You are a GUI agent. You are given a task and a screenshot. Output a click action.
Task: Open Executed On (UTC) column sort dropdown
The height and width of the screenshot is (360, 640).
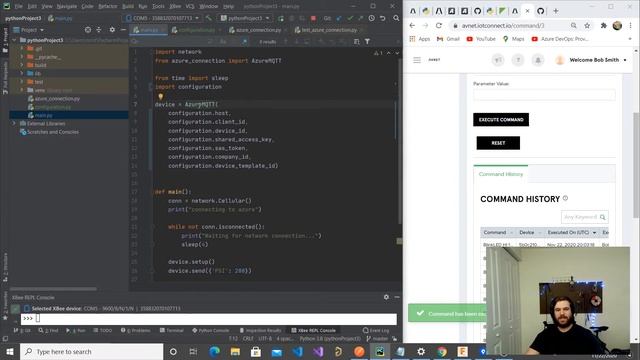(594, 232)
